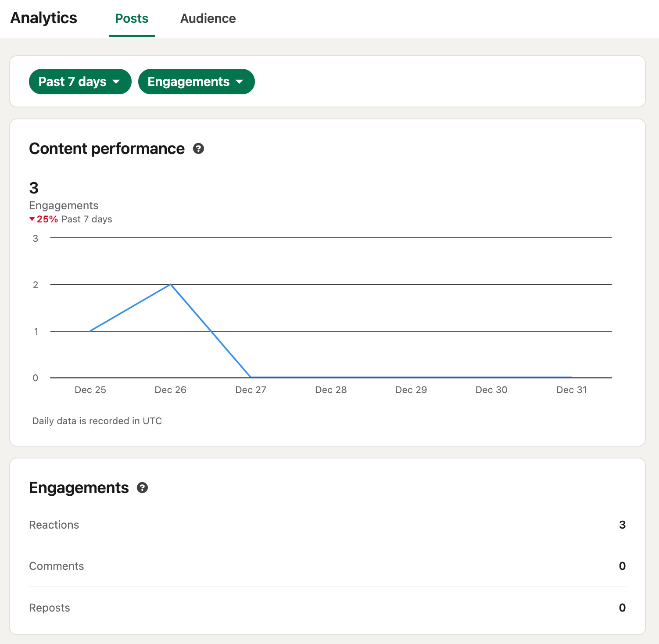The height and width of the screenshot is (644, 659).
Task: Select the Comments row label
Action: pyautogui.click(x=57, y=566)
